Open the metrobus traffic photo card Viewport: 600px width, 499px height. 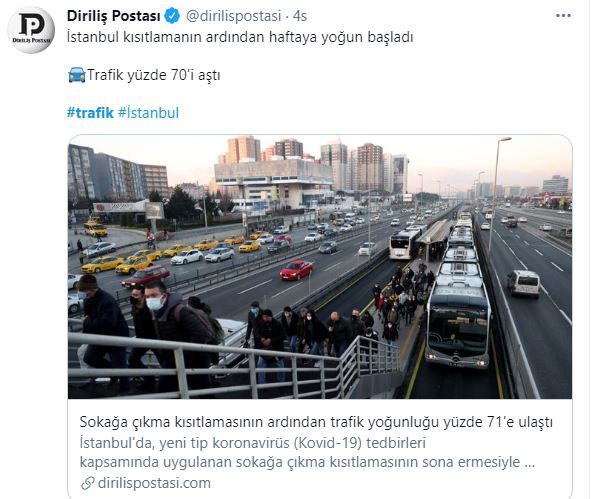[320, 267]
